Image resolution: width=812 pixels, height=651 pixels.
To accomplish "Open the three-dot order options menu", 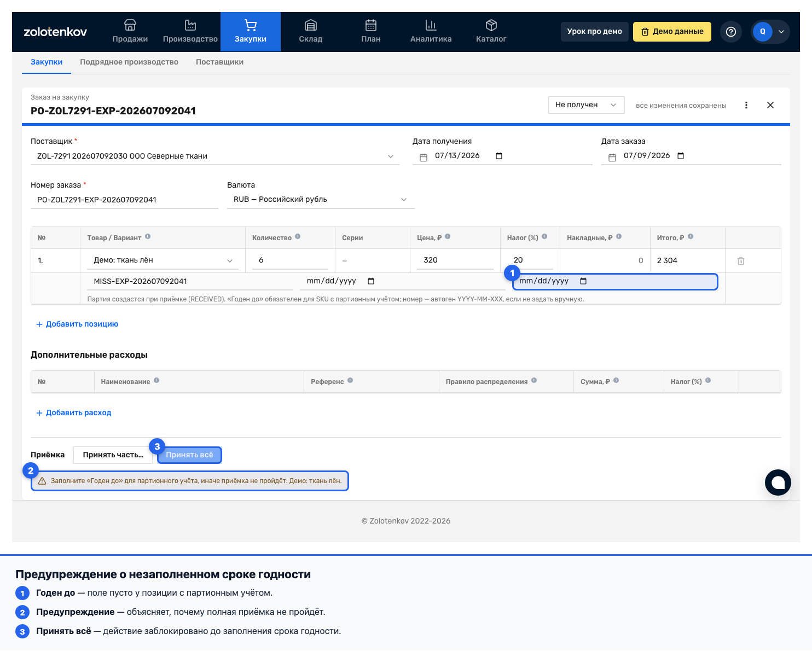I will (x=746, y=105).
